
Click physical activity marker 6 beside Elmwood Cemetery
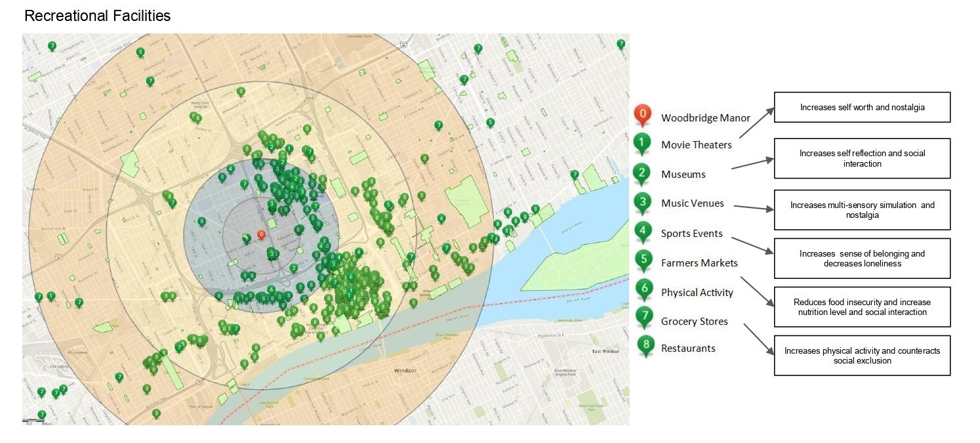point(441,219)
